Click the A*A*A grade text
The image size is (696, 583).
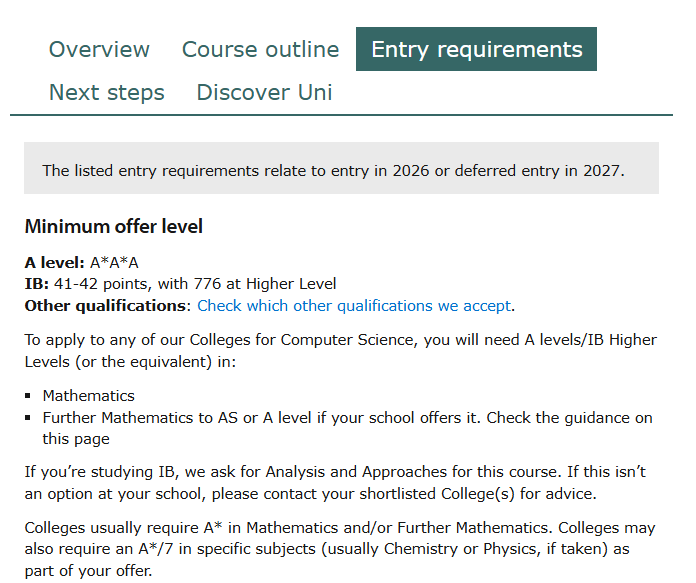tap(114, 263)
